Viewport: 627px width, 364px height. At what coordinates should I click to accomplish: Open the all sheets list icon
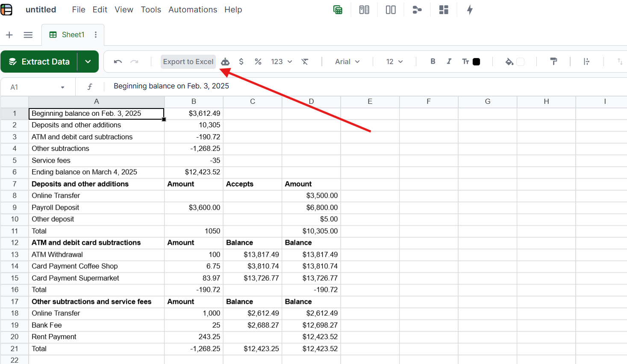point(28,35)
